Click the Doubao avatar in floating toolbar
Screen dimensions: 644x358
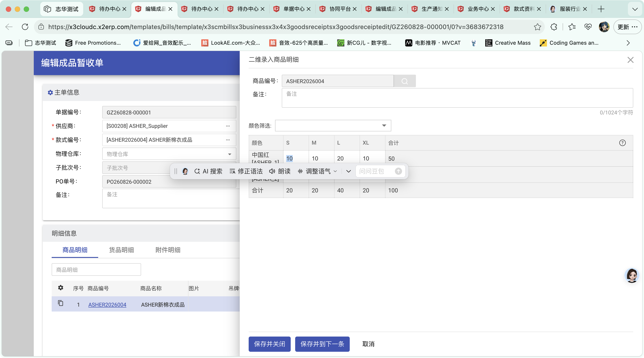pyautogui.click(x=185, y=171)
